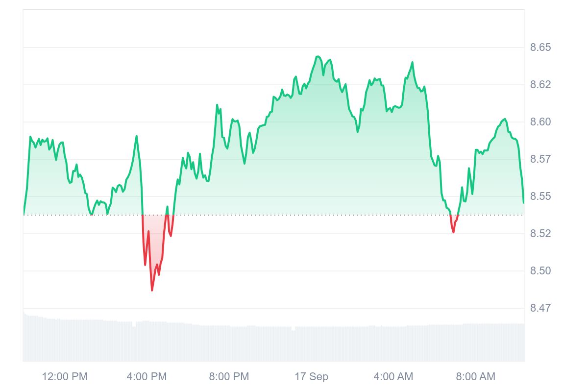Click the 8.62 price axis label

coord(540,85)
